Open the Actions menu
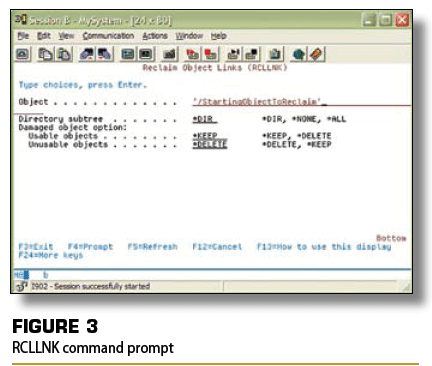Image resolution: width=432 pixels, height=366 pixels. point(155,36)
